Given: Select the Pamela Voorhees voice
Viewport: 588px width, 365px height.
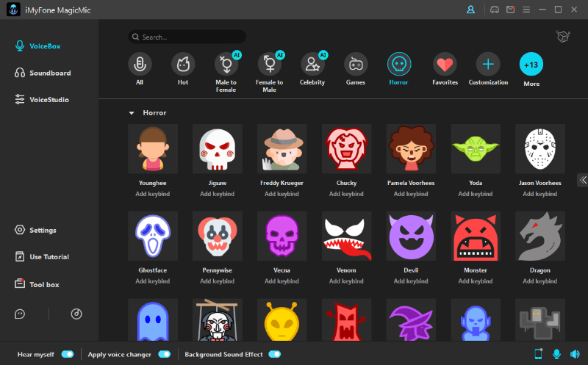Looking at the screenshot, I should pyautogui.click(x=411, y=149).
